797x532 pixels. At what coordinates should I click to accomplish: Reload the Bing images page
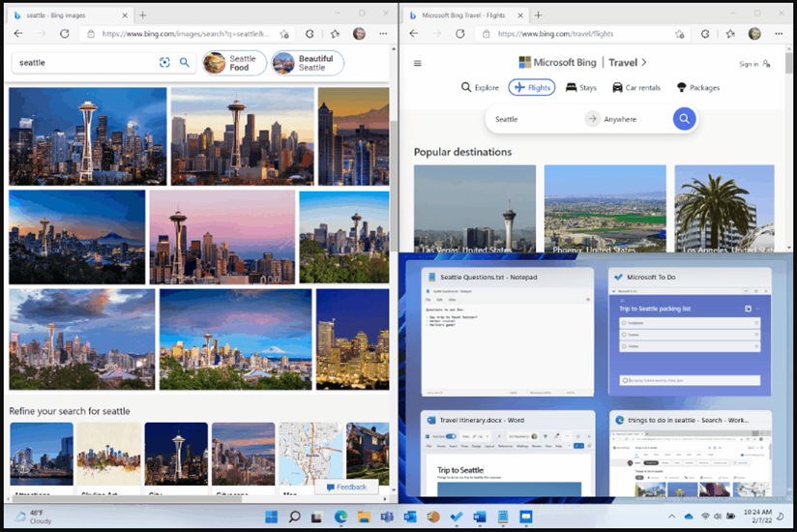click(65, 34)
